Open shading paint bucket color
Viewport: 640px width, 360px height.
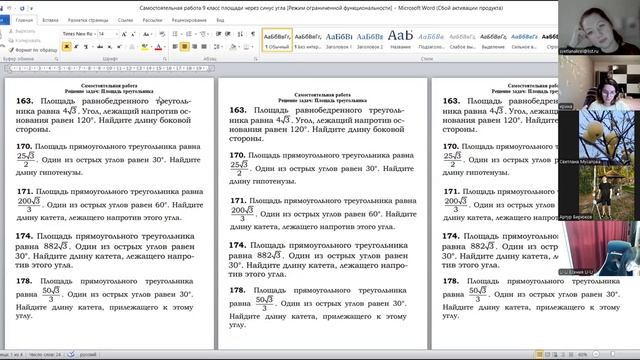pos(232,47)
